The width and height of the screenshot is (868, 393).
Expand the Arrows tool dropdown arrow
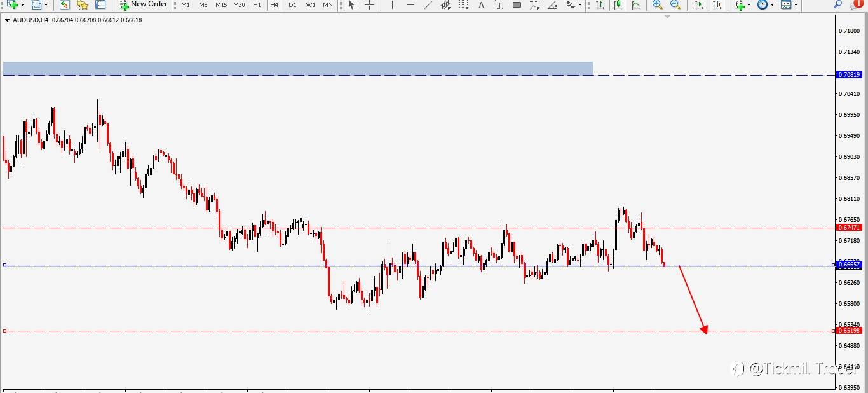pos(580,5)
